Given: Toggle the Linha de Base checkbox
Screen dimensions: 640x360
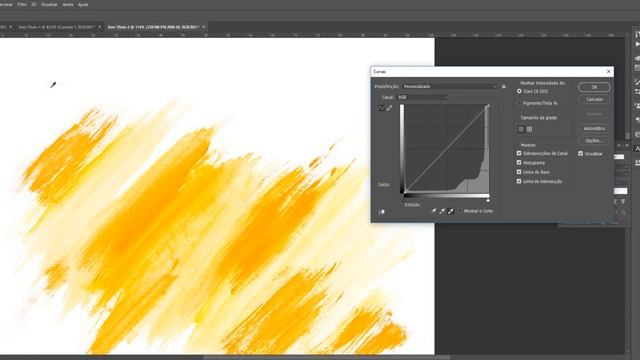Looking at the screenshot, I should [519, 172].
